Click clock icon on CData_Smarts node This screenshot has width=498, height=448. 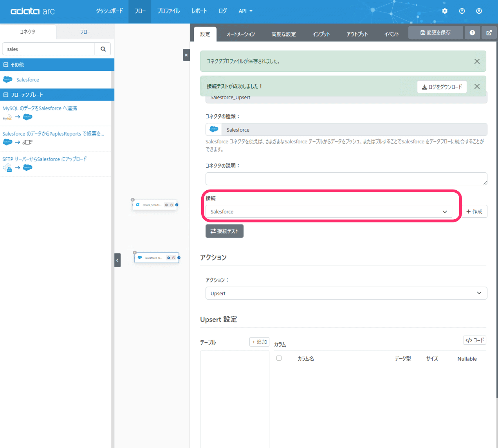(171, 205)
